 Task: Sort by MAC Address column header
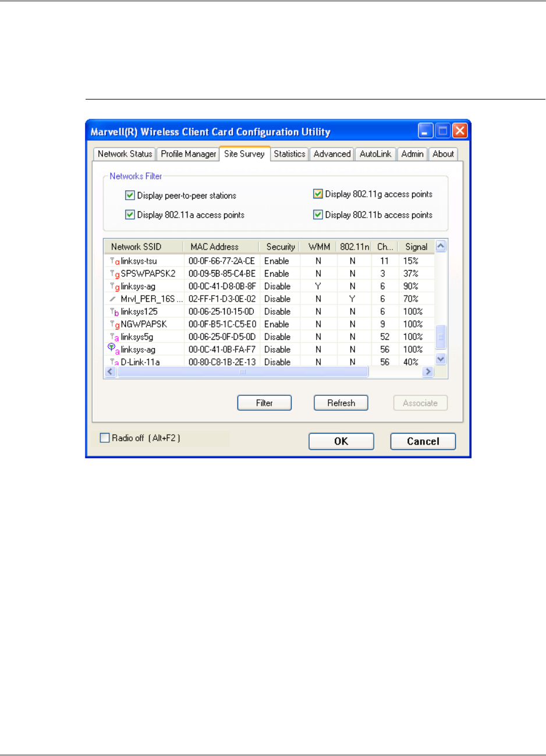[x=221, y=247]
